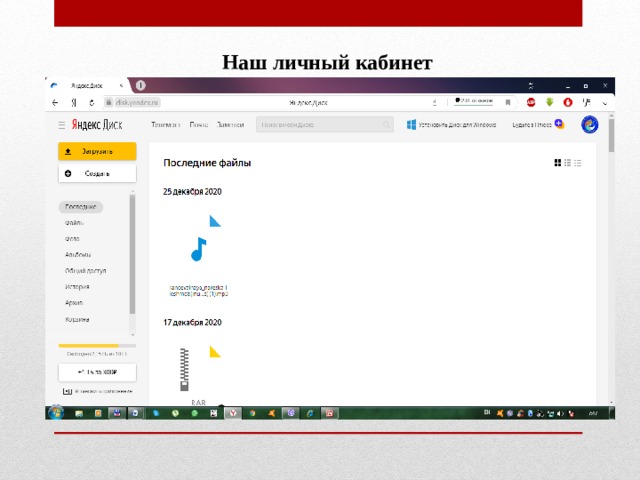
Task: Expand the browser toolbar chevron at far right
Action: (605, 103)
